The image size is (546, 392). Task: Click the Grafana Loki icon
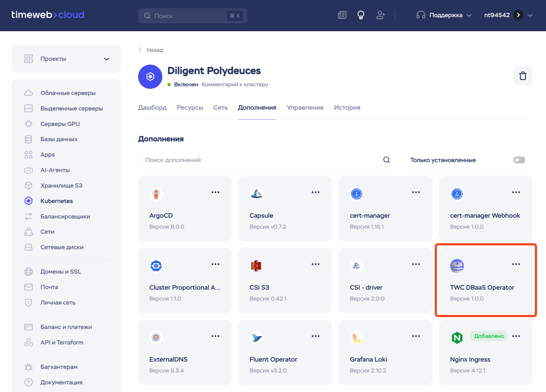(x=357, y=338)
